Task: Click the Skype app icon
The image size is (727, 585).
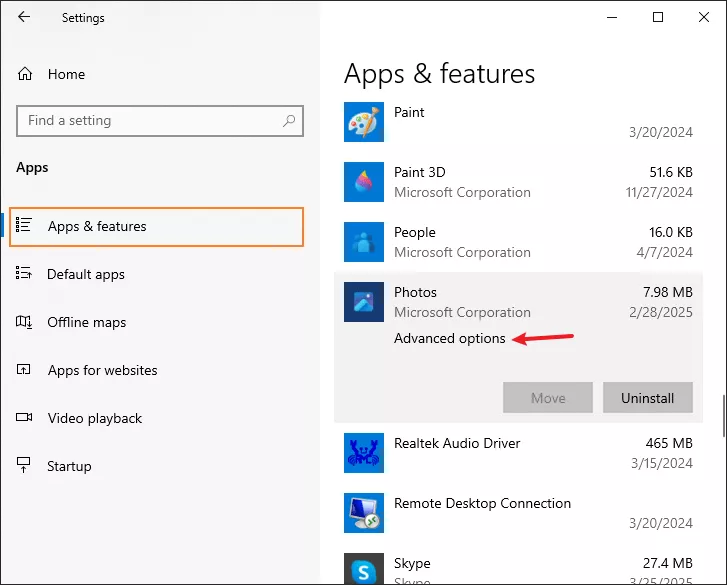Action: tap(364, 569)
